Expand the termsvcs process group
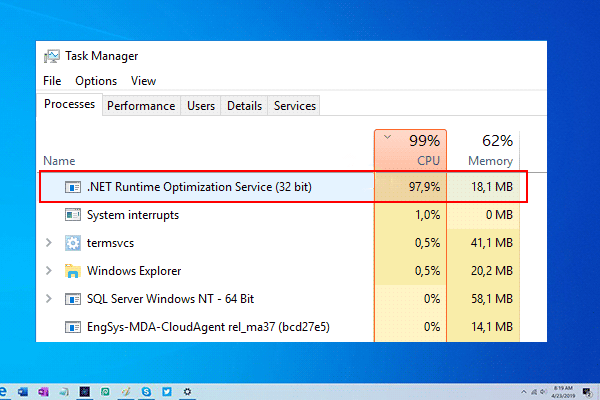The image size is (600, 400). pos(48,242)
